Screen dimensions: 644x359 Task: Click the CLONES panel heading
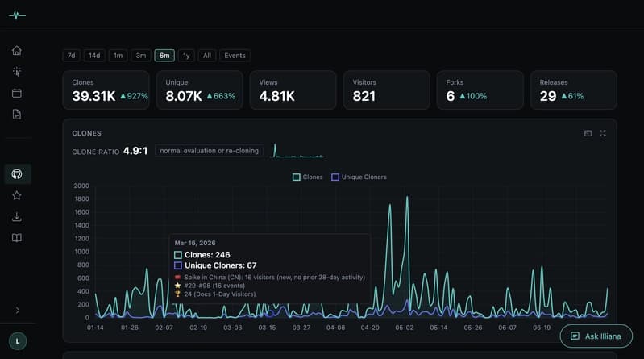pyautogui.click(x=87, y=133)
